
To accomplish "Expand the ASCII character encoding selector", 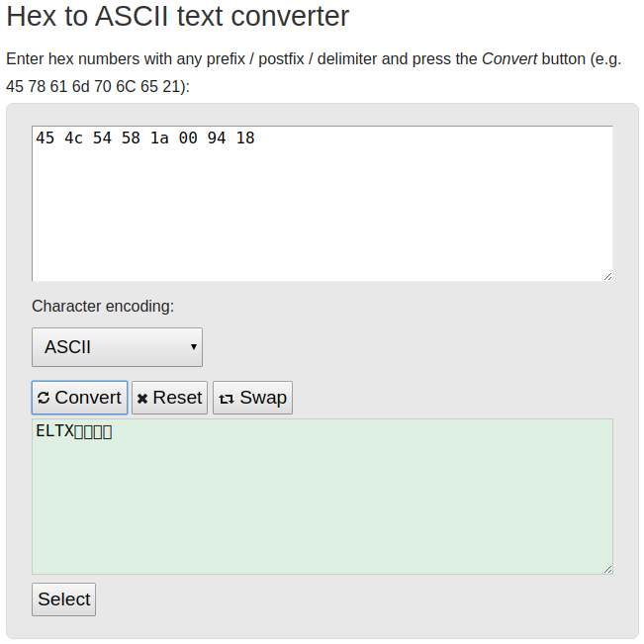I will tap(117, 347).
